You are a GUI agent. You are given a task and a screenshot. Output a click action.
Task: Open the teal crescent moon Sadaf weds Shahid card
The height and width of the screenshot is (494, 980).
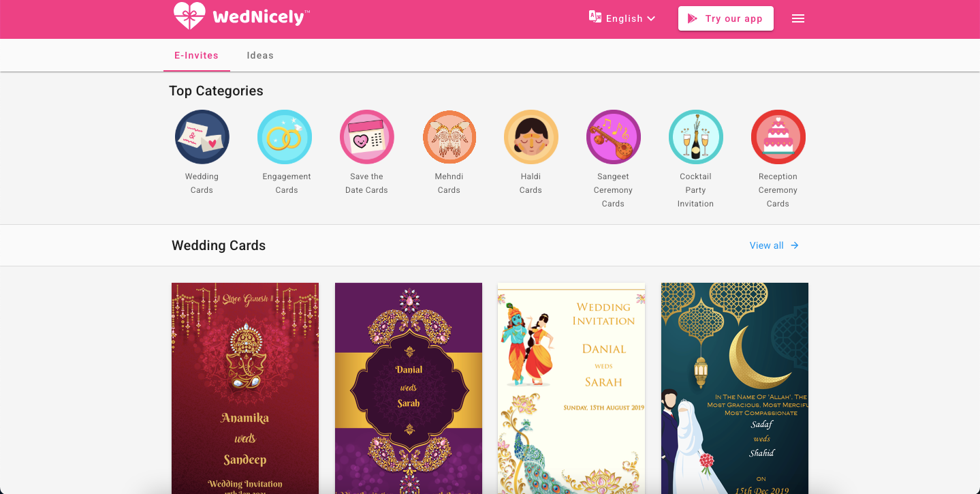735,388
